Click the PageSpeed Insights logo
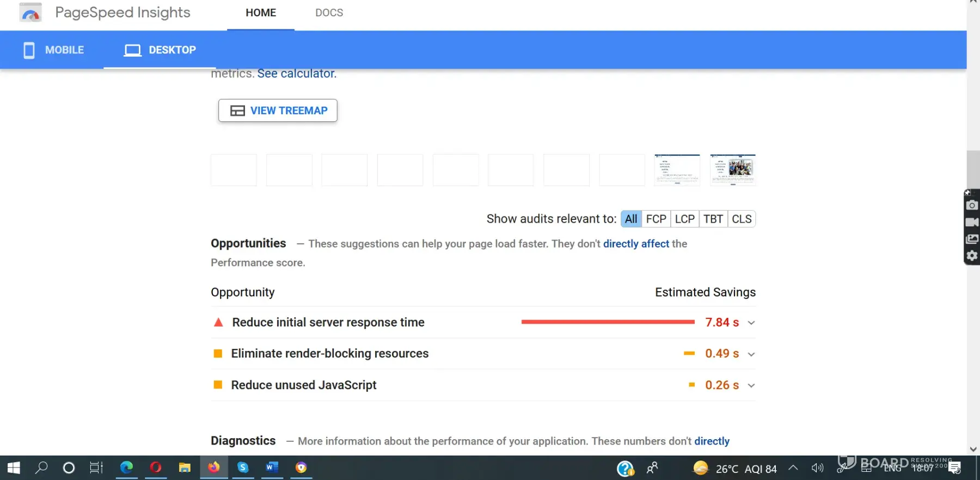 tap(30, 13)
